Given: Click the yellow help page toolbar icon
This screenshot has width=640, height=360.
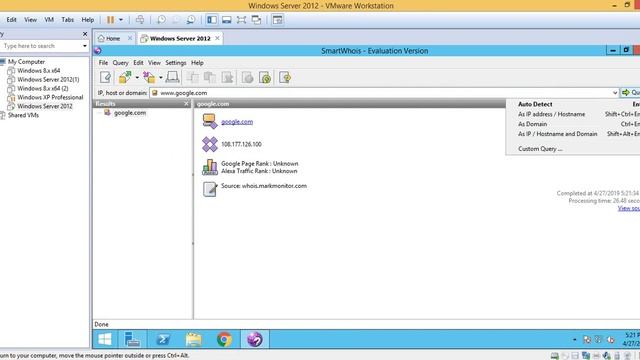Looking at the screenshot, I should click(x=285, y=77).
